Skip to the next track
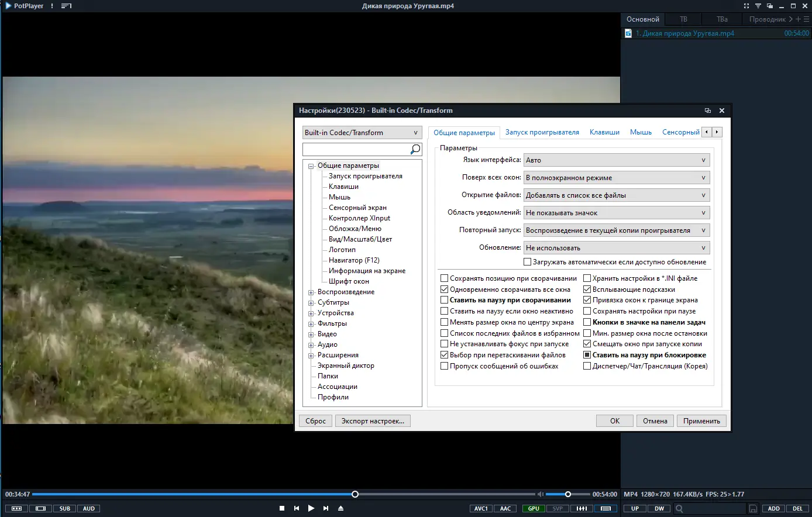This screenshot has height=517, width=812. click(326, 508)
